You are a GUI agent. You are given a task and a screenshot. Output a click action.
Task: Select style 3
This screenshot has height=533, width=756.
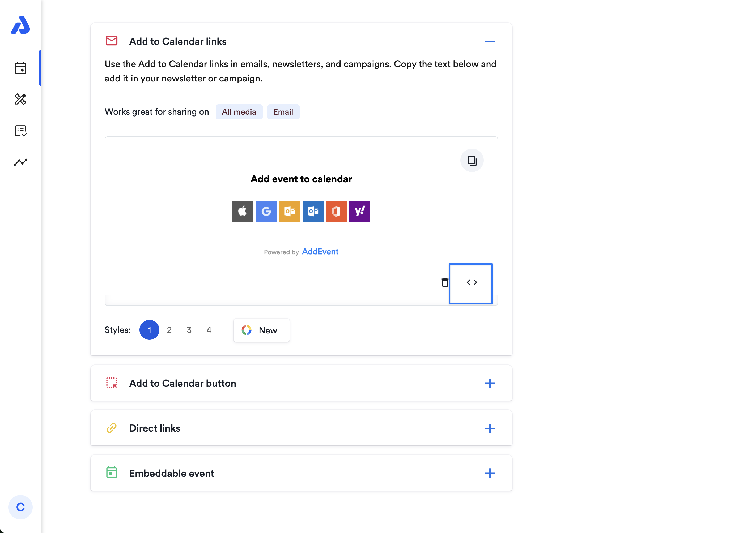coord(189,330)
